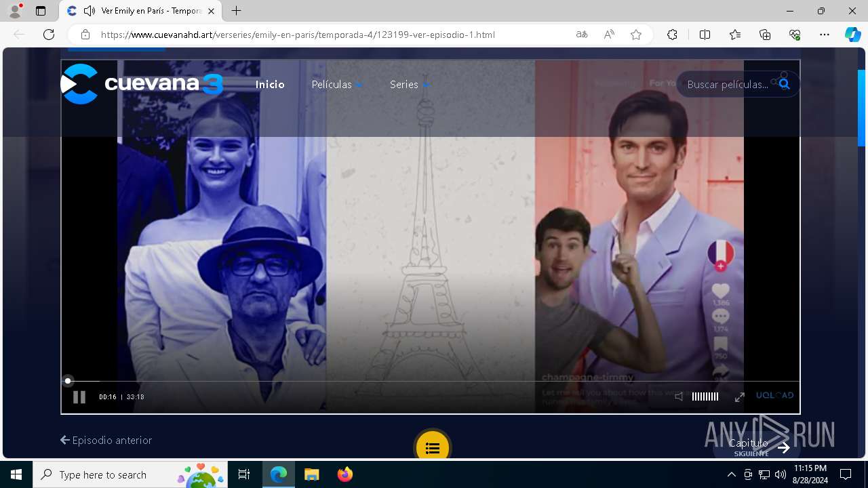Click the search magnifier icon
The image size is (868, 488).
pyautogui.click(x=785, y=84)
